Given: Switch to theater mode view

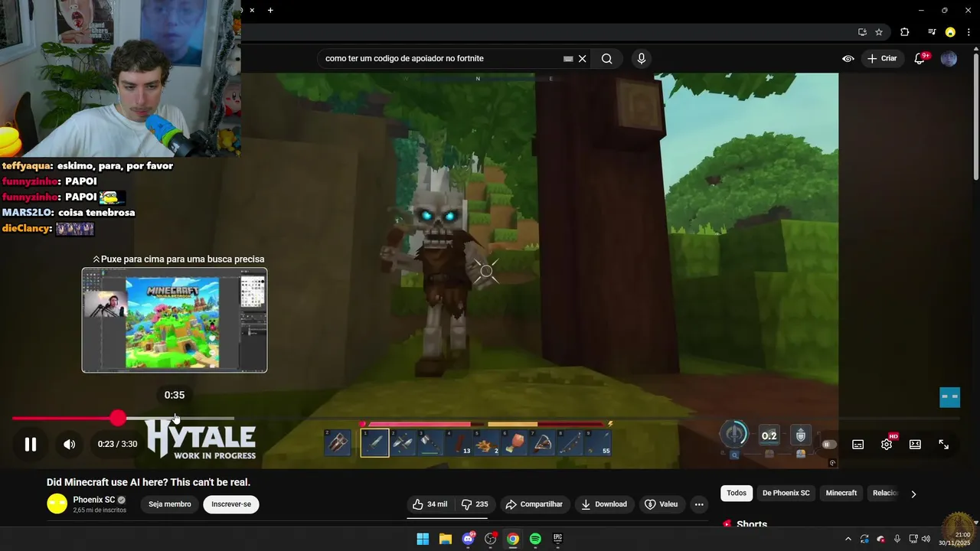Looking at the screenshot, I should click(x=915, y=445).
